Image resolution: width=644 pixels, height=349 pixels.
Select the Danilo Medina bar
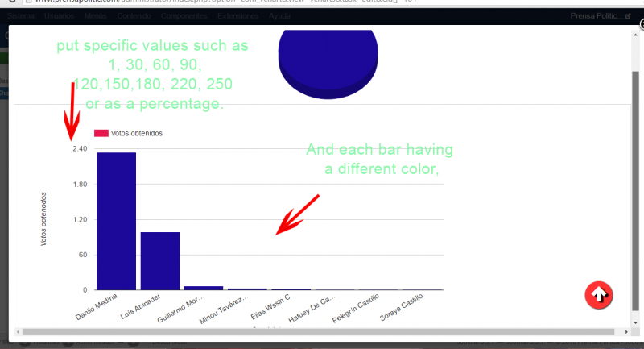[x=116, y=221]
